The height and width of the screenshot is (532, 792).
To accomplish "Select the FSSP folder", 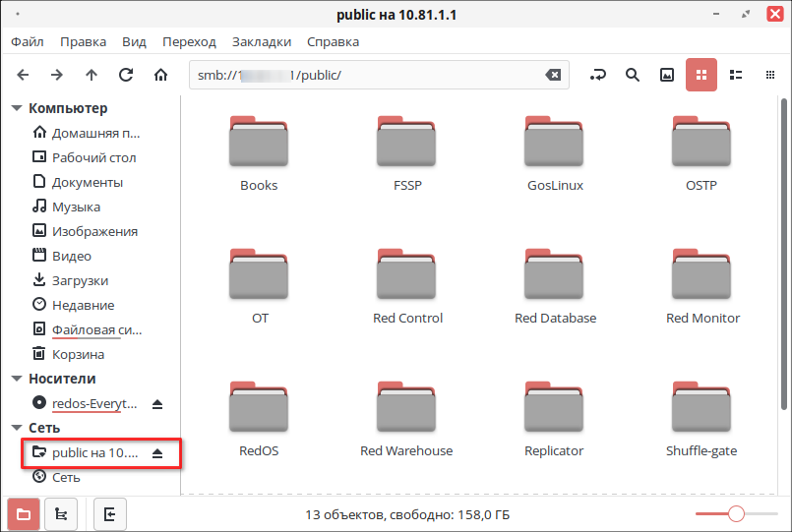I will (x=406, y=154).
